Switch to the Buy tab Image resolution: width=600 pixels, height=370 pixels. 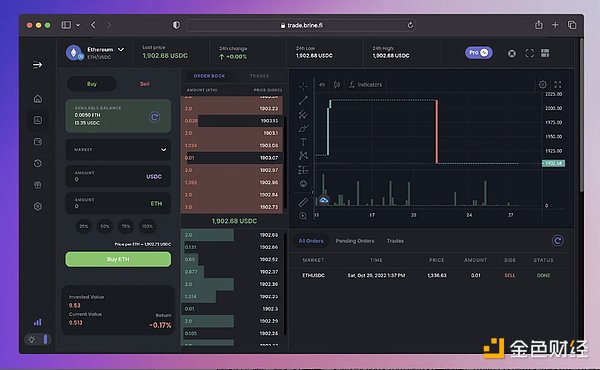[x=92, y=84]
